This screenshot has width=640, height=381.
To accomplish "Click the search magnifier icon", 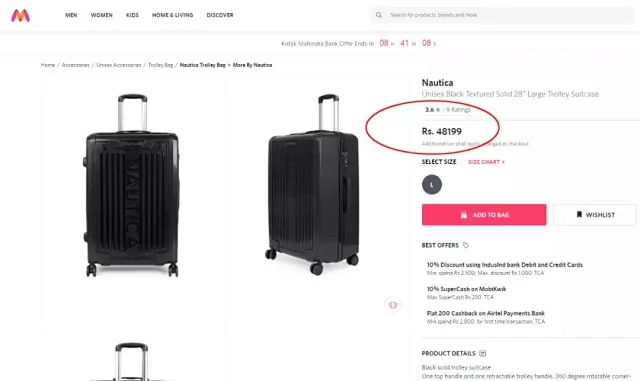I will (379, 15).
